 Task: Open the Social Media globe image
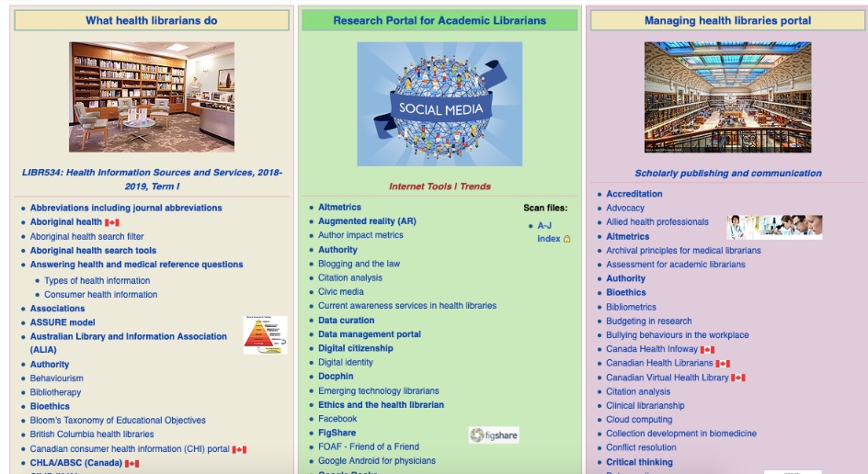[x=440, y=104]
